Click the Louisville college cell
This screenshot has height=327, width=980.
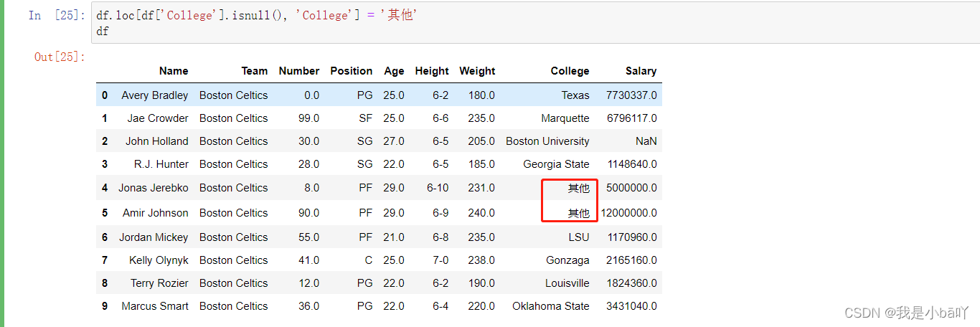[567, 283]
